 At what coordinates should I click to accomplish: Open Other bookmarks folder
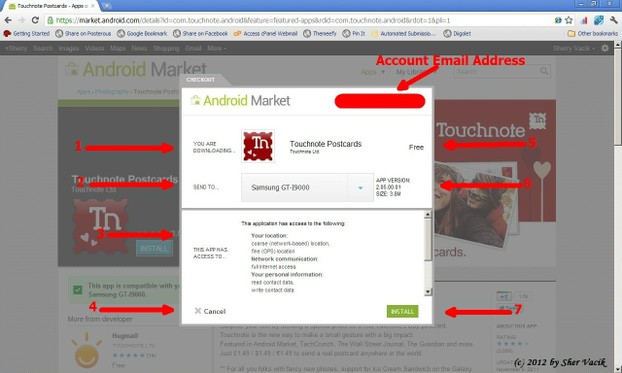click(593, 34)
